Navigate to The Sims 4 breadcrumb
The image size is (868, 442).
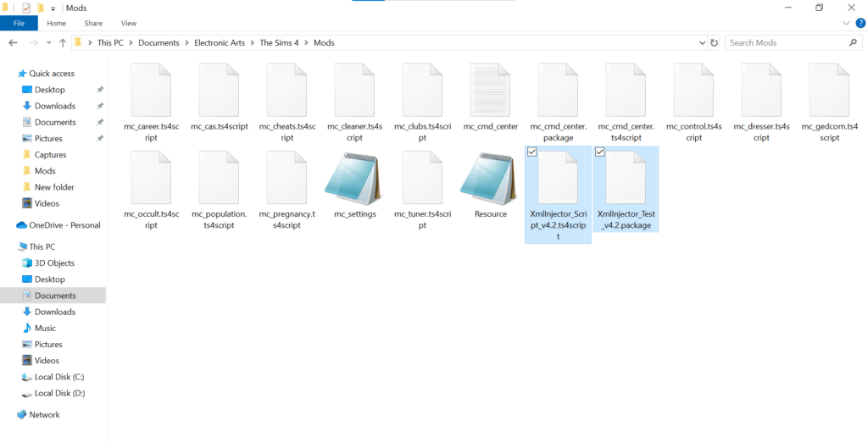click(x=278, y=42)
